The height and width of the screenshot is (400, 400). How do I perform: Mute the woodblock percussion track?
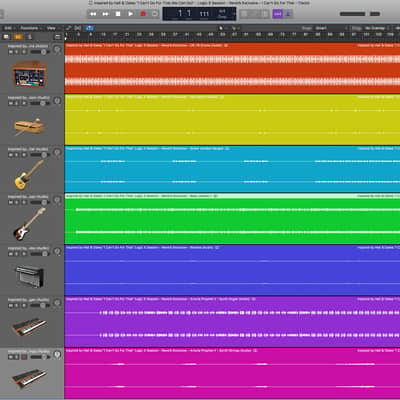point(11,103)
